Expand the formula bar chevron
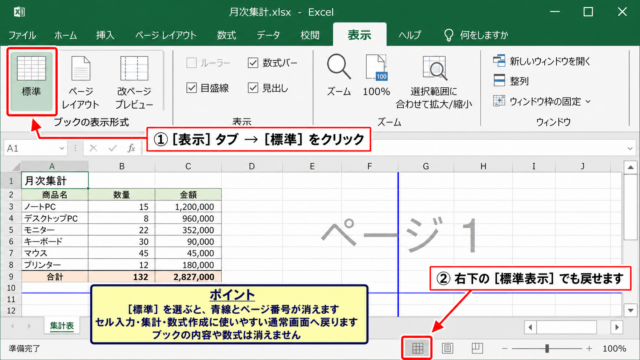Viewport: 640px width, 360px height. 630,149
